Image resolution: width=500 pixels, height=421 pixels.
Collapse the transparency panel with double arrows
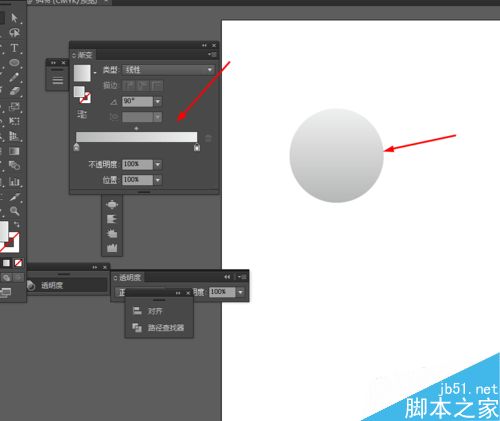(227, 277)
